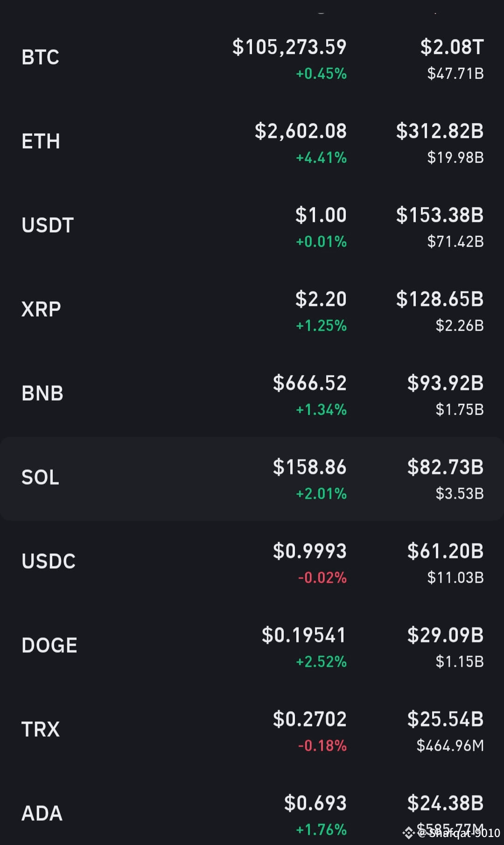This screenshot has width=504, height=845.
Task: Click the Binance logo watermark icon
Action: tap(409, 832)
